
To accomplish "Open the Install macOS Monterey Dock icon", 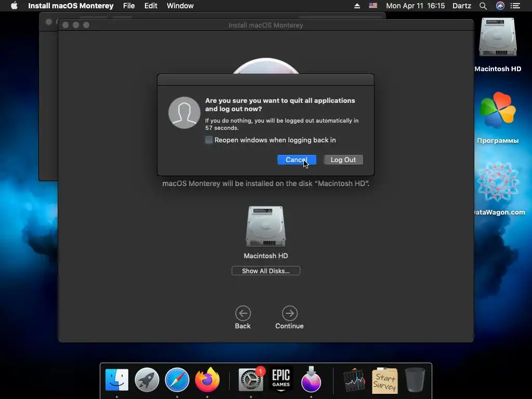I will pyautogui.click(x=311, y=380).
